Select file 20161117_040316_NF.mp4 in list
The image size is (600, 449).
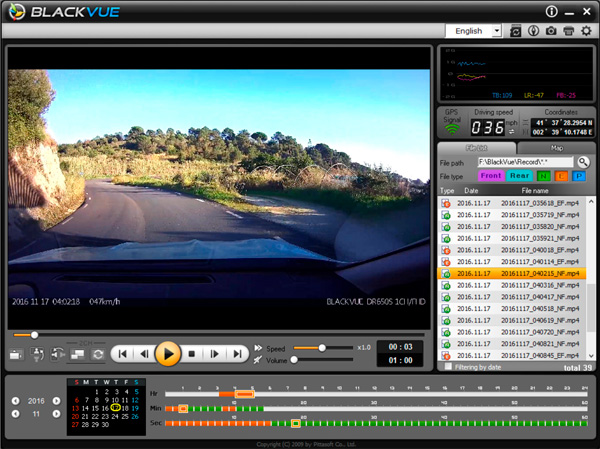coord(512,286)
